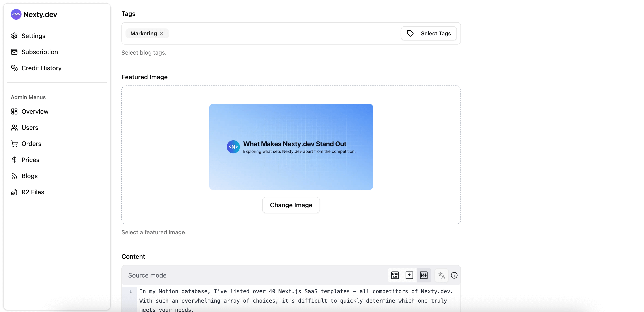Click the featured image thumbnail
This screenshot has height=312, width=644.
(x=291, y=147)
